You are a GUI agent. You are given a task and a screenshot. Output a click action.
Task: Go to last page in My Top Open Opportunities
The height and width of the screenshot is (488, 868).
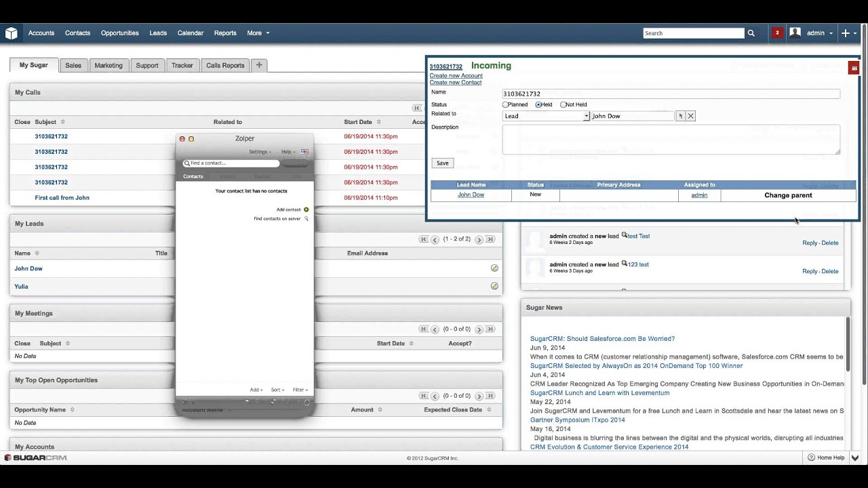(x=490, y=396)
